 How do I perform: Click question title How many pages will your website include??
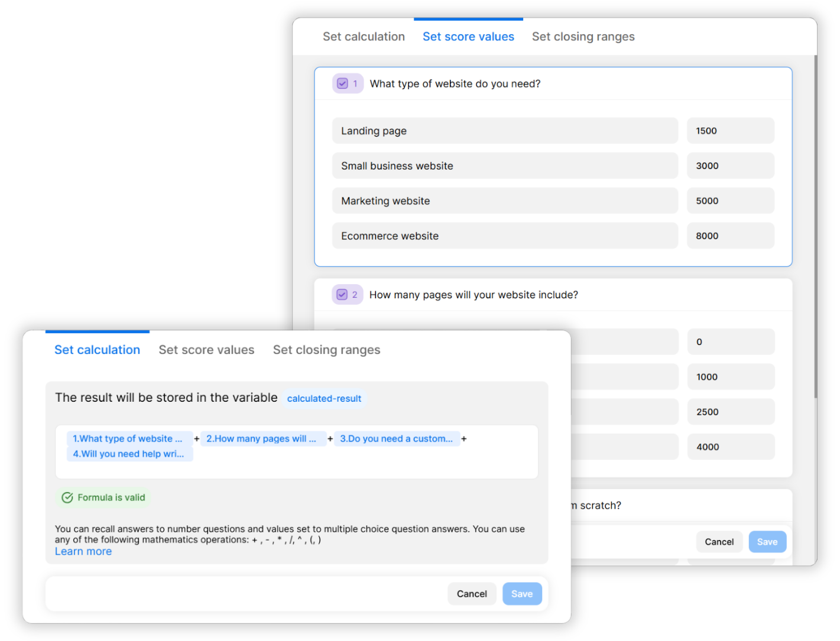[473, 295]
